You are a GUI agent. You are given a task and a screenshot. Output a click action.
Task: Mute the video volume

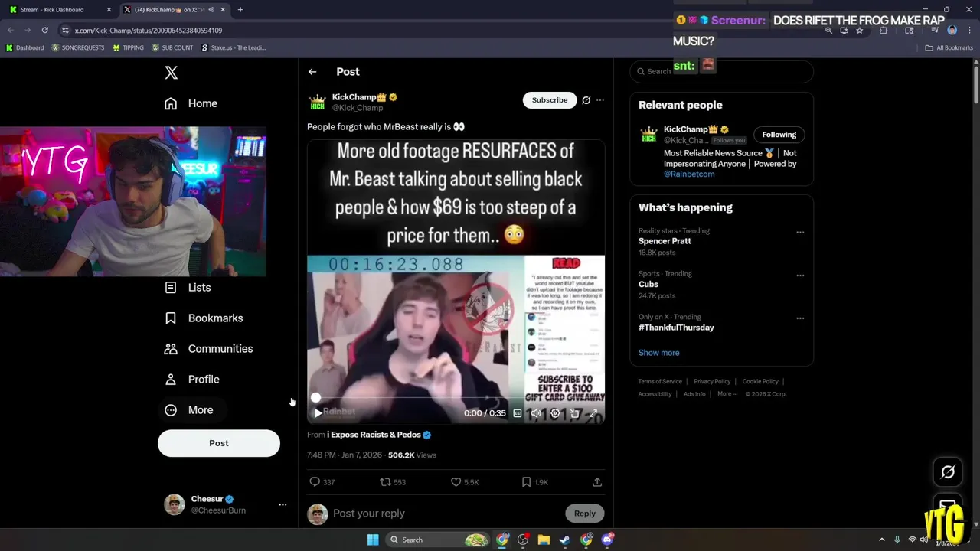pyautogui.click(x=537, y=413)
